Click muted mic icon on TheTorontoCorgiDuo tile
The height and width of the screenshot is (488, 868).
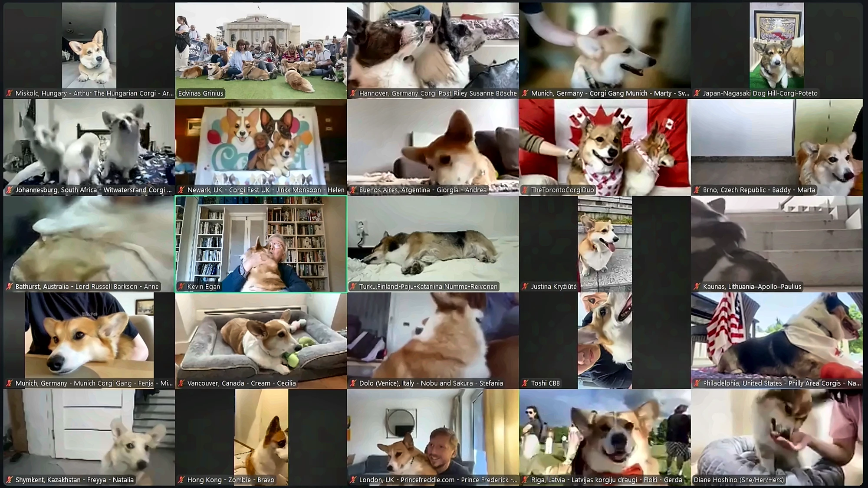[525, 190]
